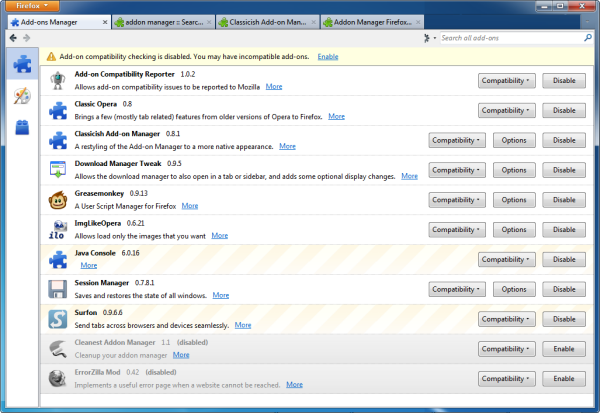Viewport: 600px width, 413px height.
Task: Open the Firefox application menu button
Action: (x=32, y=6)
